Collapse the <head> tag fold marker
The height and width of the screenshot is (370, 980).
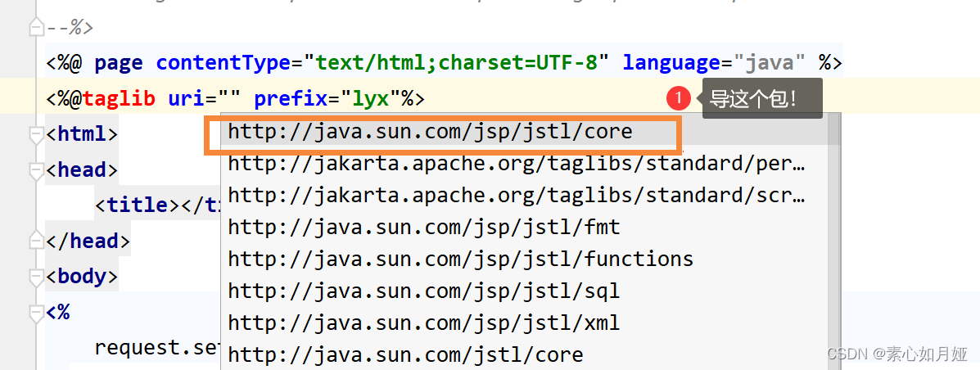(x=37, y=170)
